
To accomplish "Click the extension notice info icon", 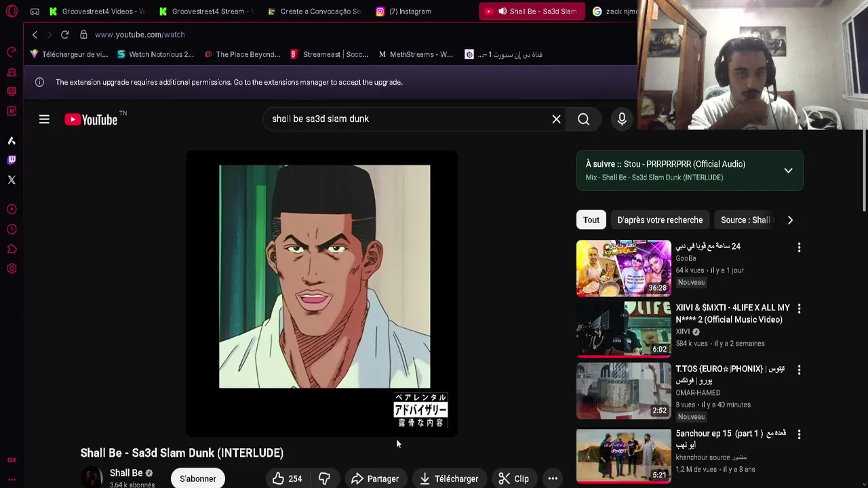I will pyautogui.click(x=39, y=82).
